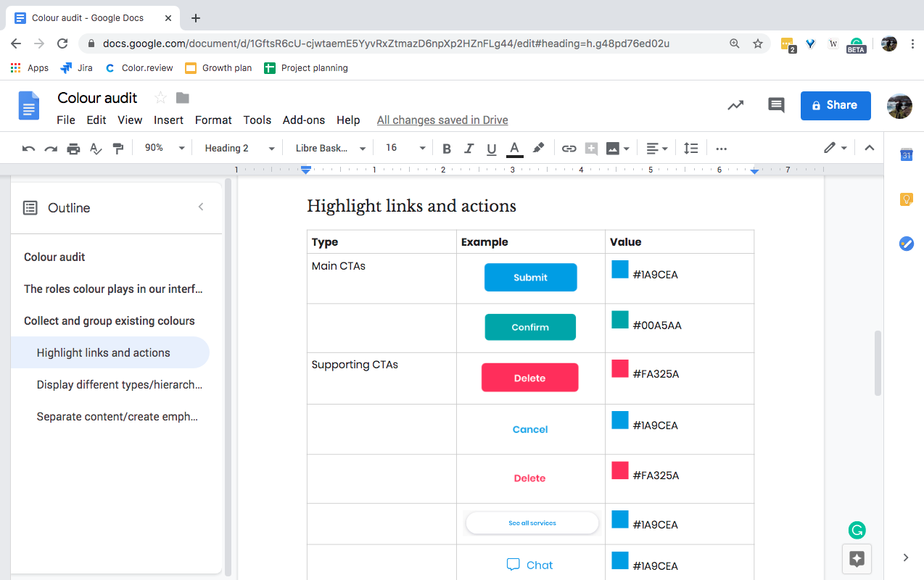The height and width of the screenshot is (580, 924).
Task: Click the Explore button at bottom right
Action: click(857, 558)
